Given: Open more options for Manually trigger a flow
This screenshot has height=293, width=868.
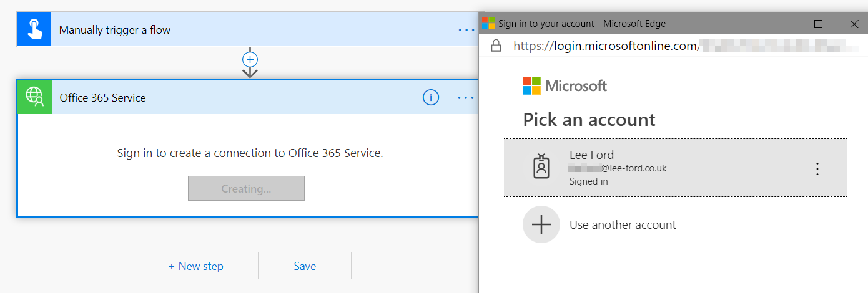Looking at the screenshot, I should [466, 29].
